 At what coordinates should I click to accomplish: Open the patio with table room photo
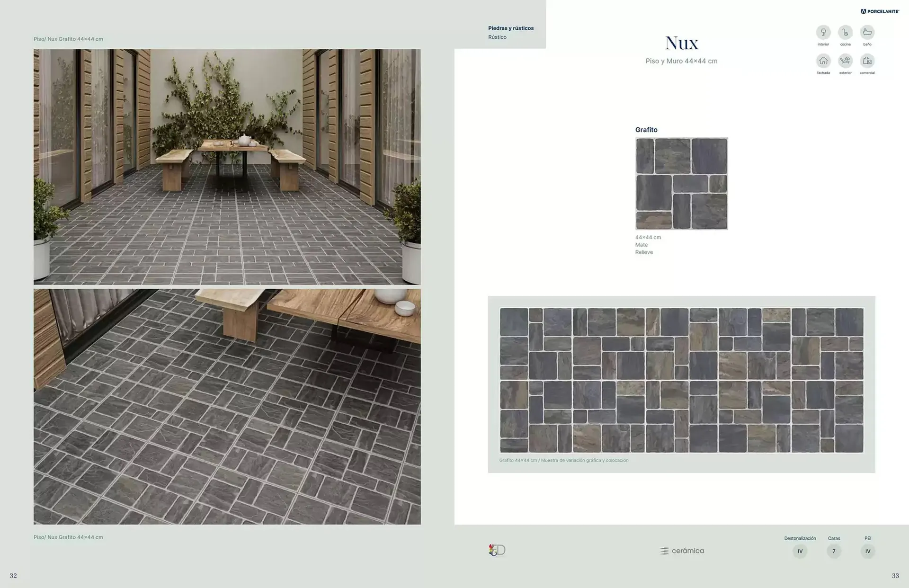point(227,167)
